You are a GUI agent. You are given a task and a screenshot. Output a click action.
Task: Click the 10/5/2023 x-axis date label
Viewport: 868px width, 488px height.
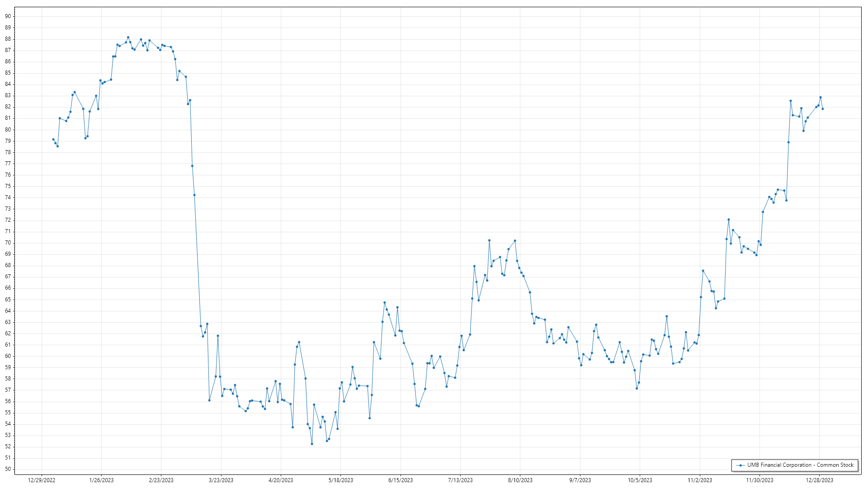tap(640, 480)
